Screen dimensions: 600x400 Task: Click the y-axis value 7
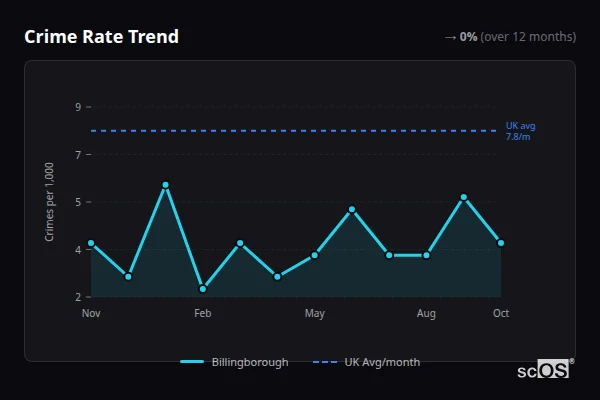pos(78,155)
